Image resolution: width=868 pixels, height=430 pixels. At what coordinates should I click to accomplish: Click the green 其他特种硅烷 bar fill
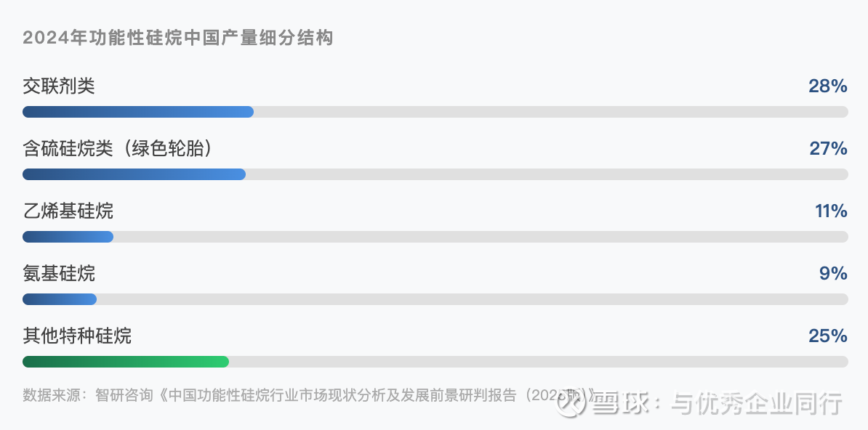(126, 362)
